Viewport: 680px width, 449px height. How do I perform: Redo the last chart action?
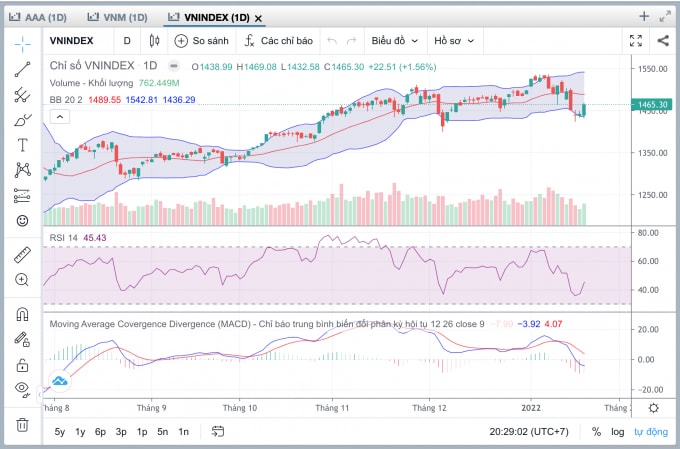pyautogui.click(x=351, y=41)
